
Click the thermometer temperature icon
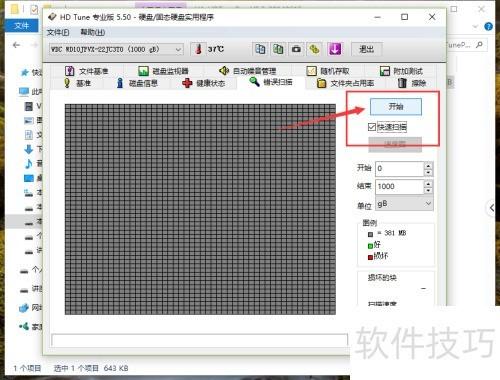click(199, 49)
